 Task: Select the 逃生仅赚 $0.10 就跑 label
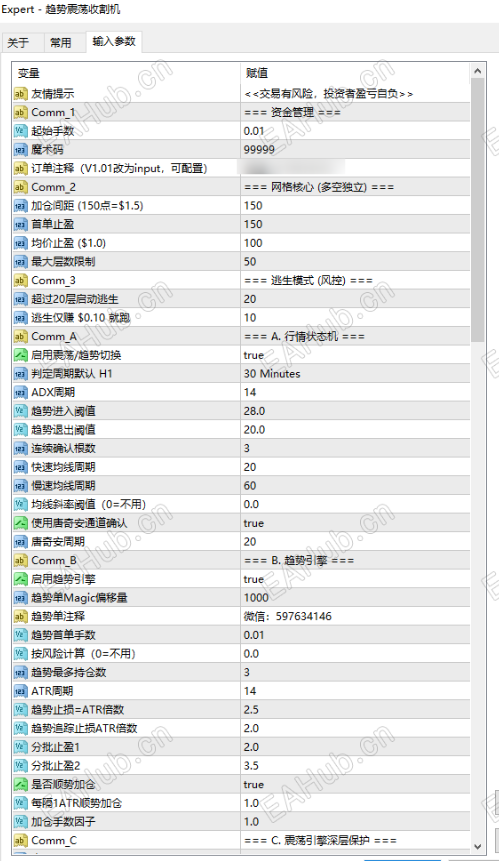click(x=81, y=318)
